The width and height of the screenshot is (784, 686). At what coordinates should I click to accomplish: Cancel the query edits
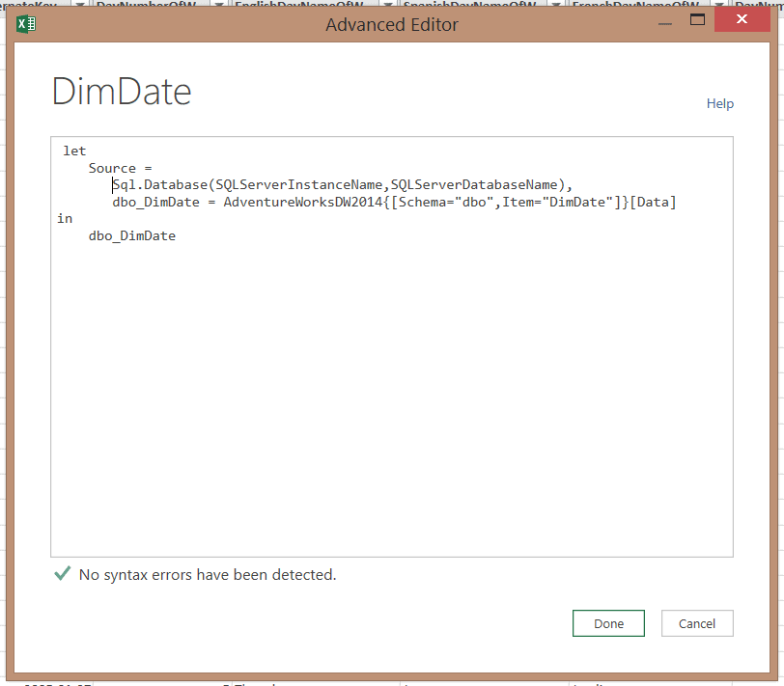pyautogui.click(x=696, y=623)
